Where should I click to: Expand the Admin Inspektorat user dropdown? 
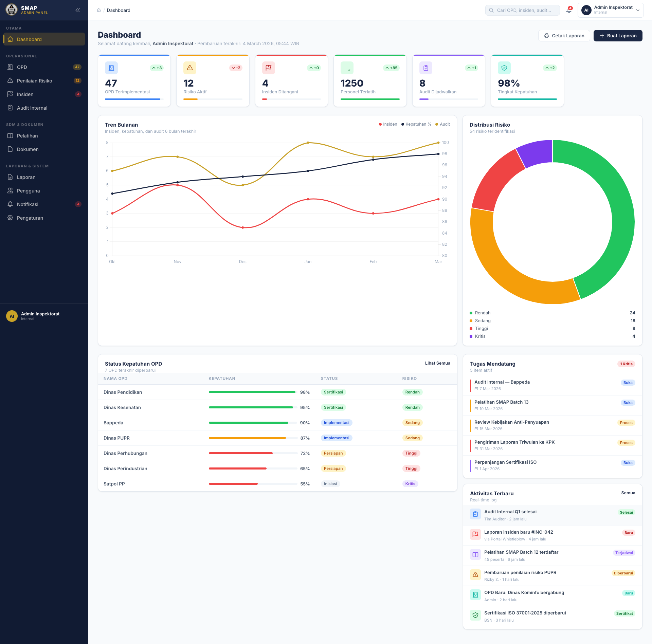pyautogui.click(x=611, y=10)
